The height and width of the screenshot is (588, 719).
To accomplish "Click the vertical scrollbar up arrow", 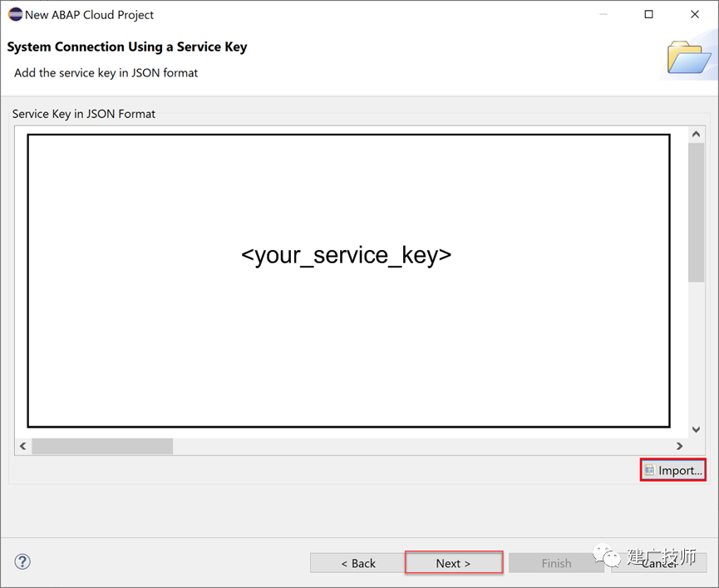I will (696, 134).
